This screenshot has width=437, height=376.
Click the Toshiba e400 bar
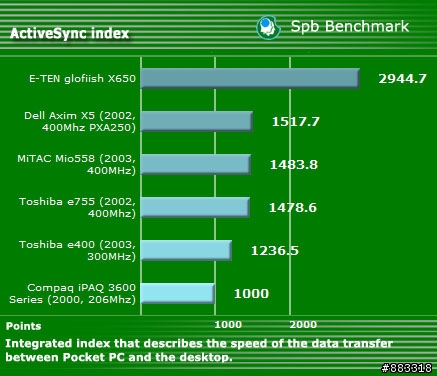coord(186,250)
